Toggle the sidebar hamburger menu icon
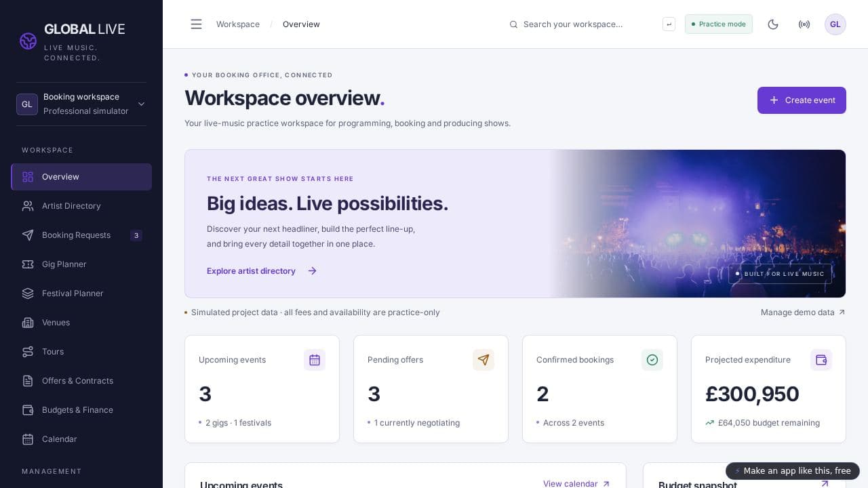The width and height of the screenshot is (868, 488). [196, 24]
